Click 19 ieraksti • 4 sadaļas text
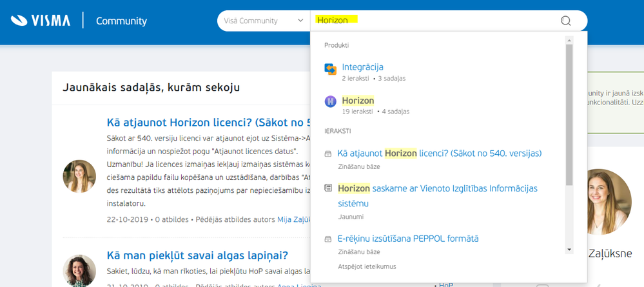Viewport: 644px width, 287px height. (x=375, y=112)
